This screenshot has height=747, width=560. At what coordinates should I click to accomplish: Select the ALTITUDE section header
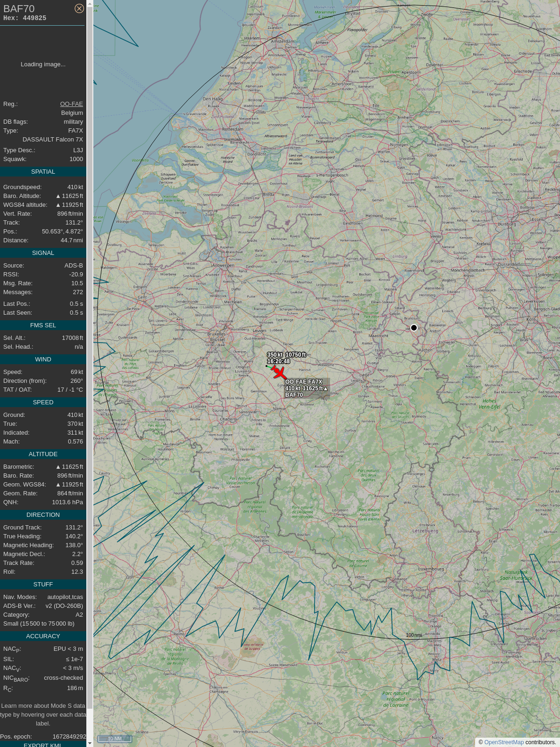(43, 454)
